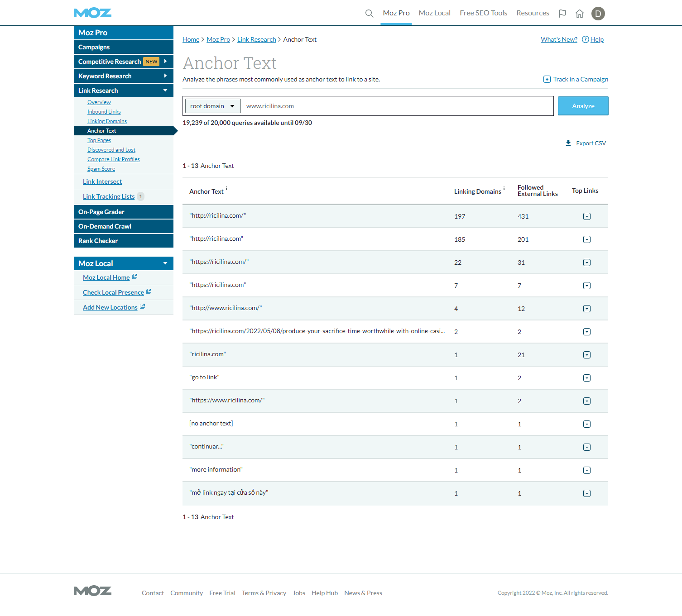Expand top links for "http://www.ricilina.com/" row
682x616 pixels.
[x=587, y=309]
